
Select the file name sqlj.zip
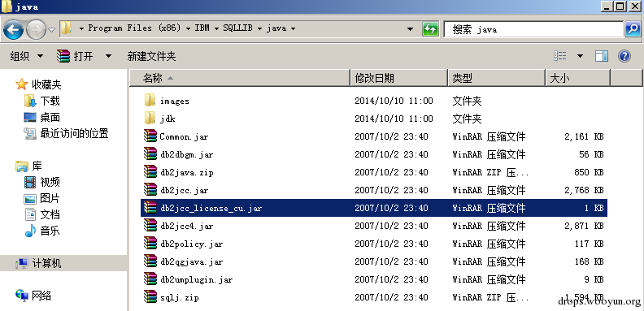point(179,297)
